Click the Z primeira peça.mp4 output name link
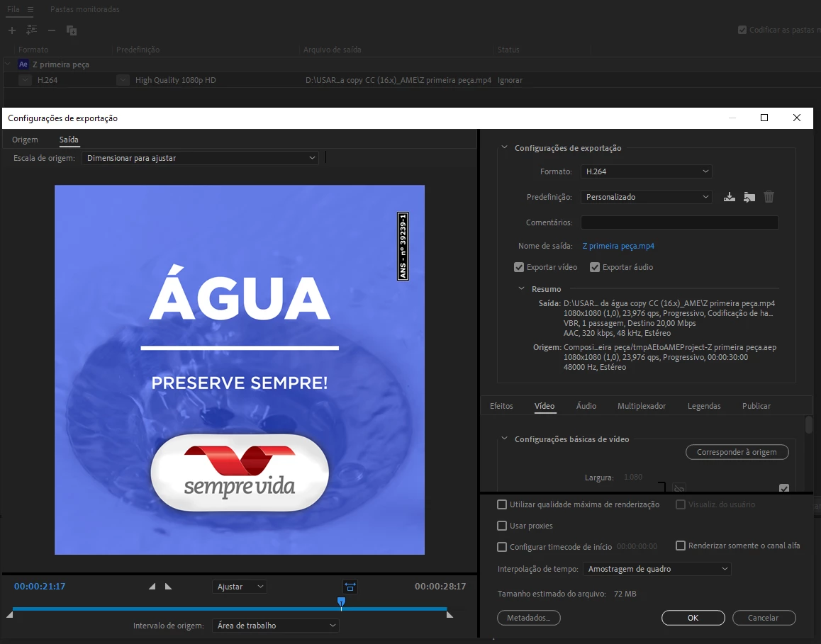 (618, 246)
